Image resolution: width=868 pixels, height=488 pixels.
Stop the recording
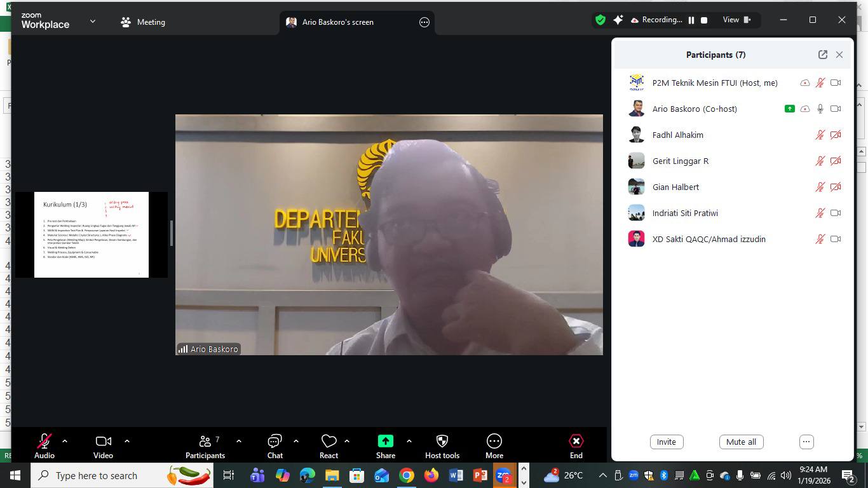click(704, 20)
